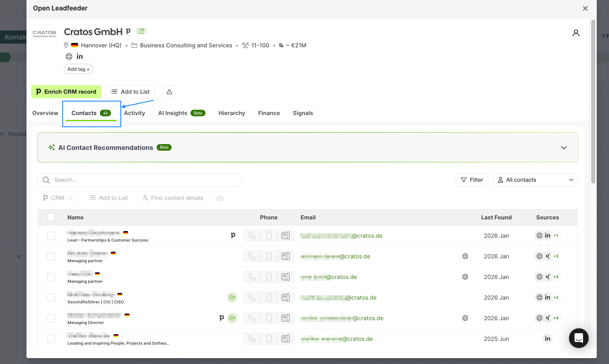
Task: Click into the contacts Search field
Action: [140, 180]
